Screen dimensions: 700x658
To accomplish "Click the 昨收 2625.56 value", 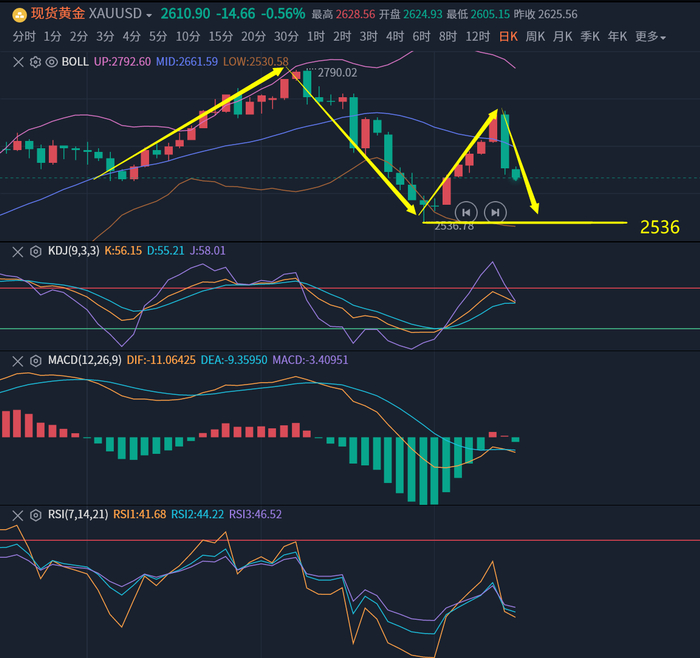I will tap(545, 15).
